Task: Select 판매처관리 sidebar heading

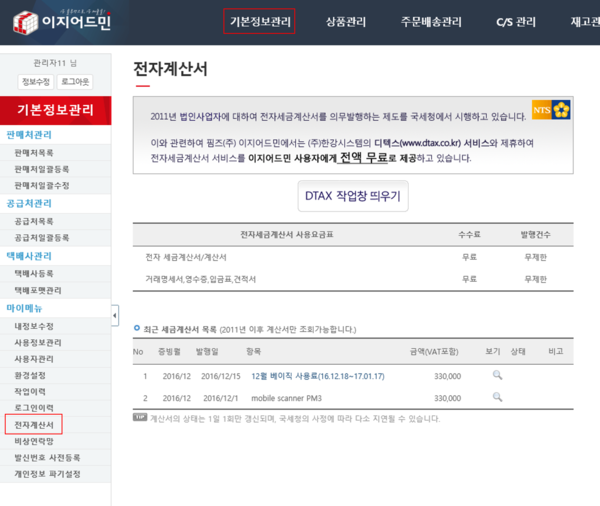Action: point(29,135)
